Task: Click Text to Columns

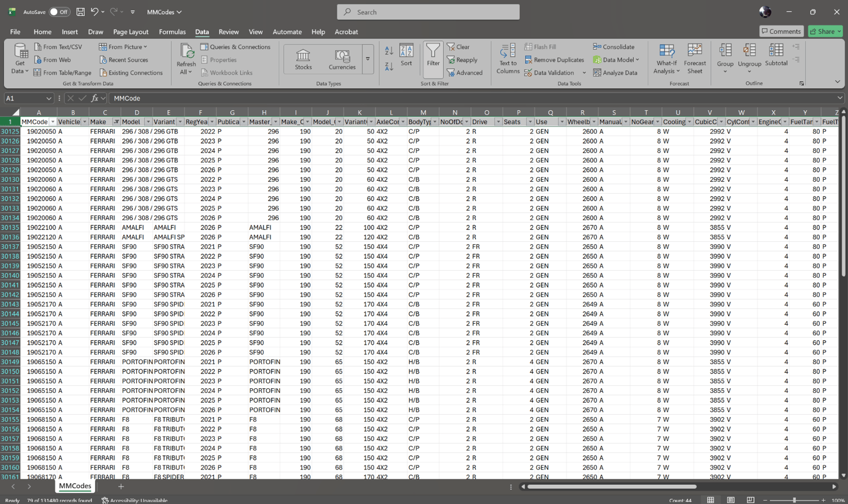Action: pos(508,59)
